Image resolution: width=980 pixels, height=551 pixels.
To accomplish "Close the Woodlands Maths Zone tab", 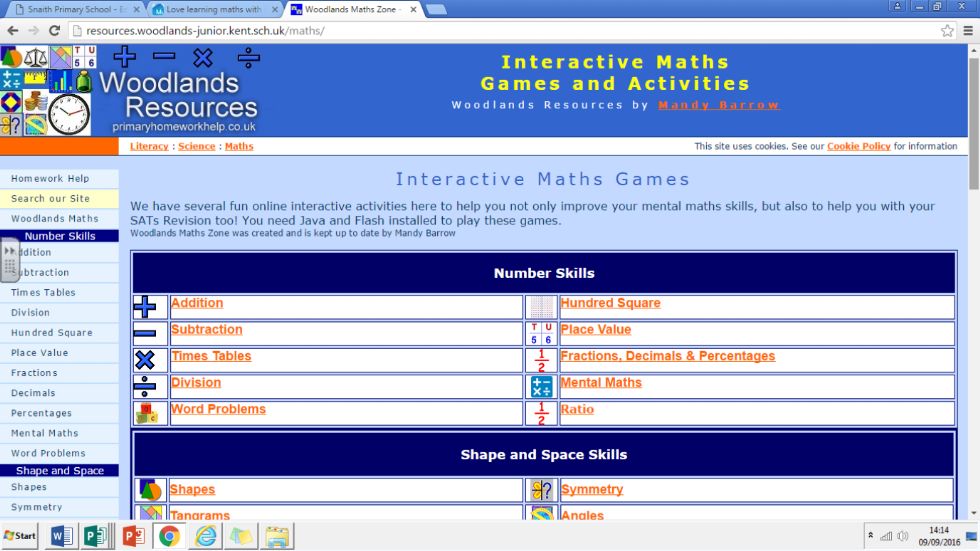I will point(413,9).
